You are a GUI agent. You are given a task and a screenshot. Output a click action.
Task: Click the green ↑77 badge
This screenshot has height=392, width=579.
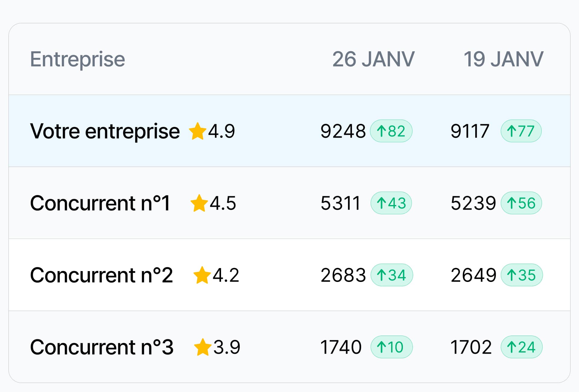pos(521,131)
